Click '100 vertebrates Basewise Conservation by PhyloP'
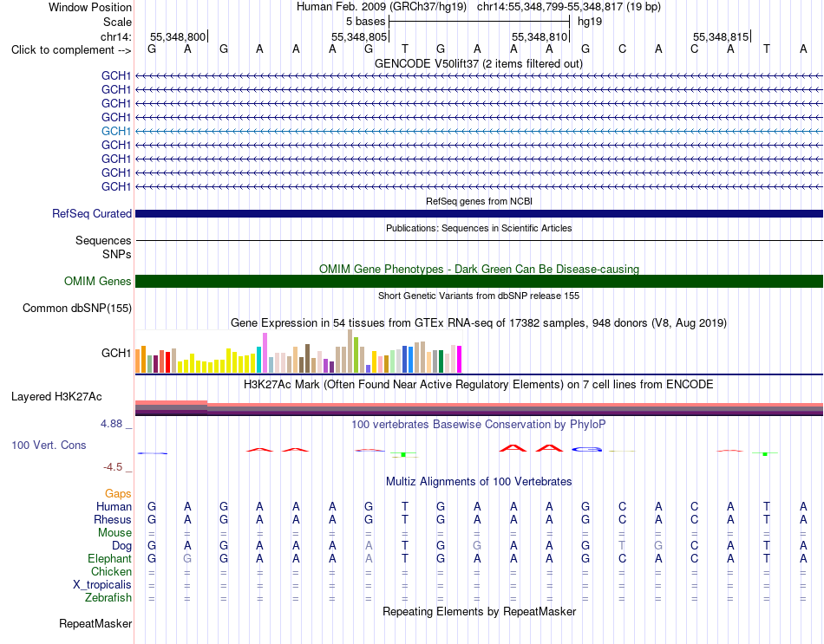This screenshot has width=824, height=644. [479, 425]
